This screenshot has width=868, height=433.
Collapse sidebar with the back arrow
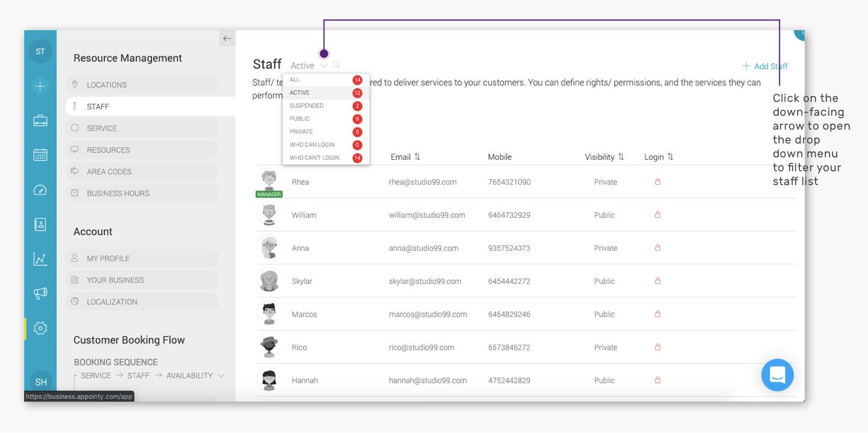pyautogui.click(x=227, y=39)
